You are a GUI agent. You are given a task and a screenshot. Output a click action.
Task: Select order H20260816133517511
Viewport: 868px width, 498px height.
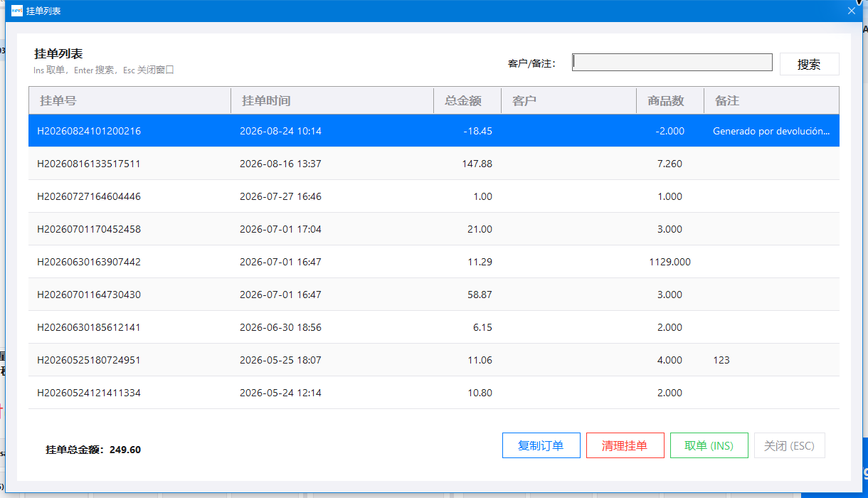[x=434, y=164]
